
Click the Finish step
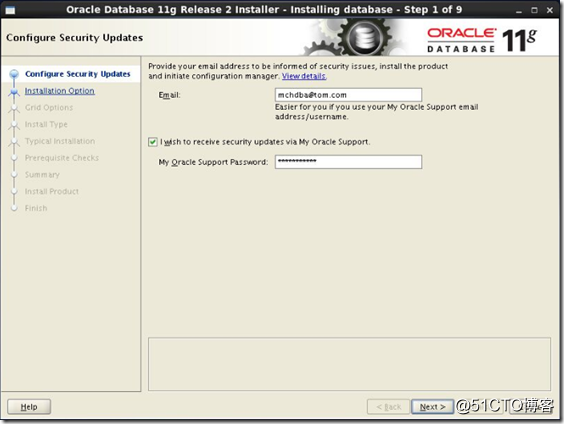click(x=36, y=208)
